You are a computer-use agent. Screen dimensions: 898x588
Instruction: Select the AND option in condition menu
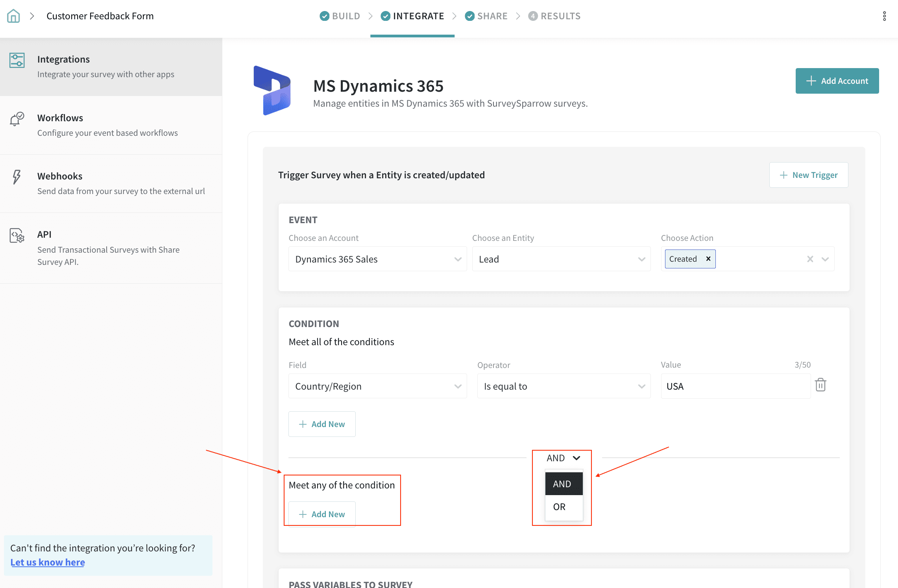coord(564,484)
